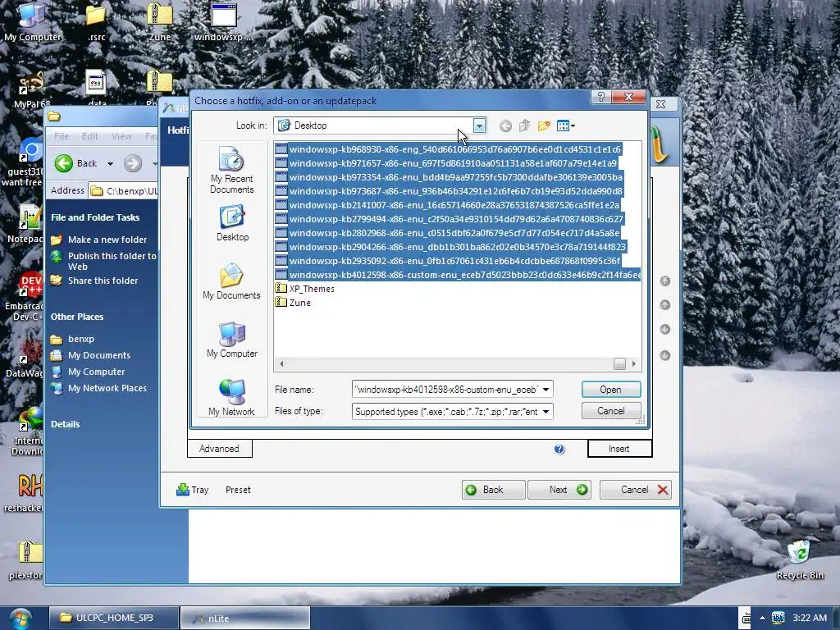The width and height of the screenshot is (840, 630).
Task: Select the windowsxp-kb4012598 custom file
Action: 458,275
